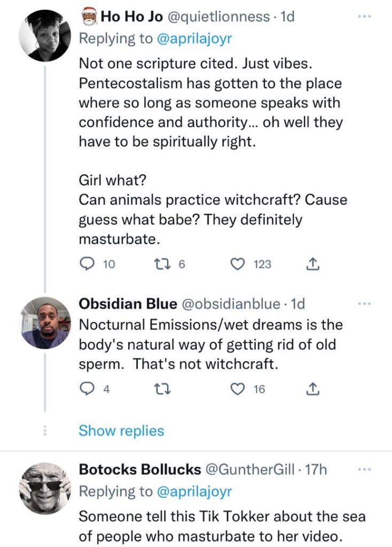
Task: Open the @GuntherGill handle
Action: click(x=251, y=470)
